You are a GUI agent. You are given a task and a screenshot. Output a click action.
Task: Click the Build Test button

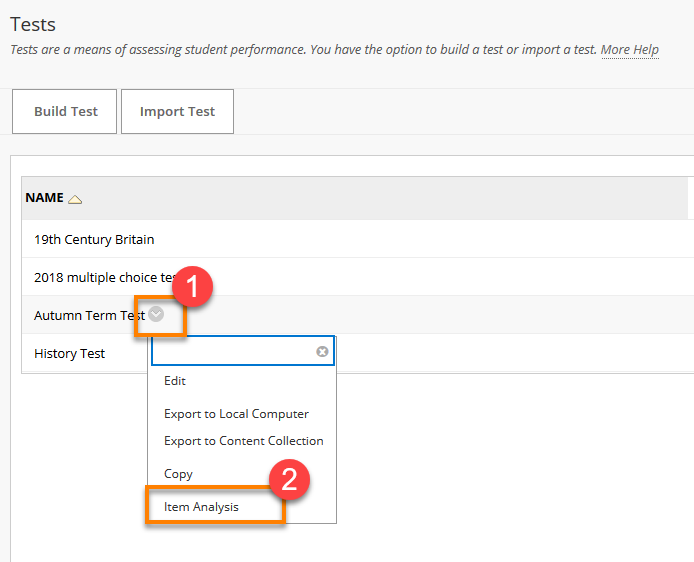click(65, 112)
